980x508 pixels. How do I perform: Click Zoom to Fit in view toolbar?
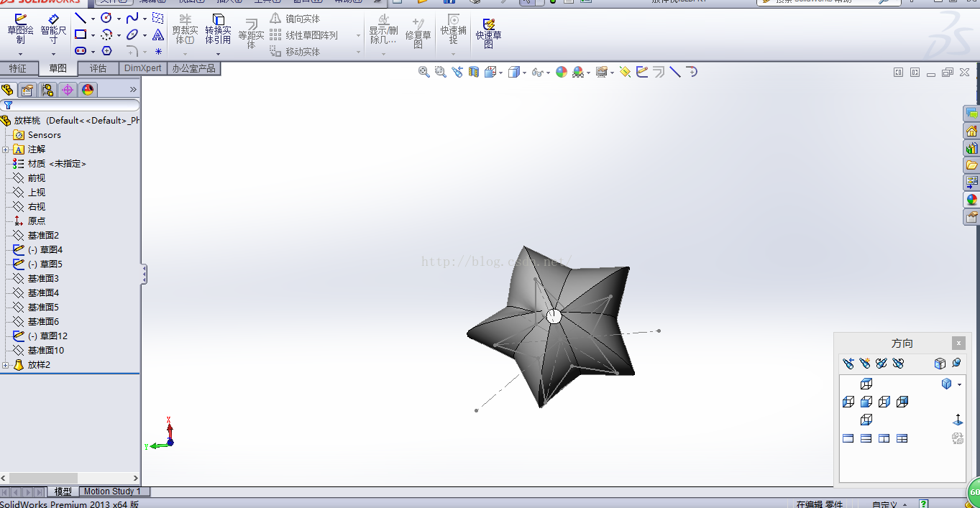tap(424, 72)
